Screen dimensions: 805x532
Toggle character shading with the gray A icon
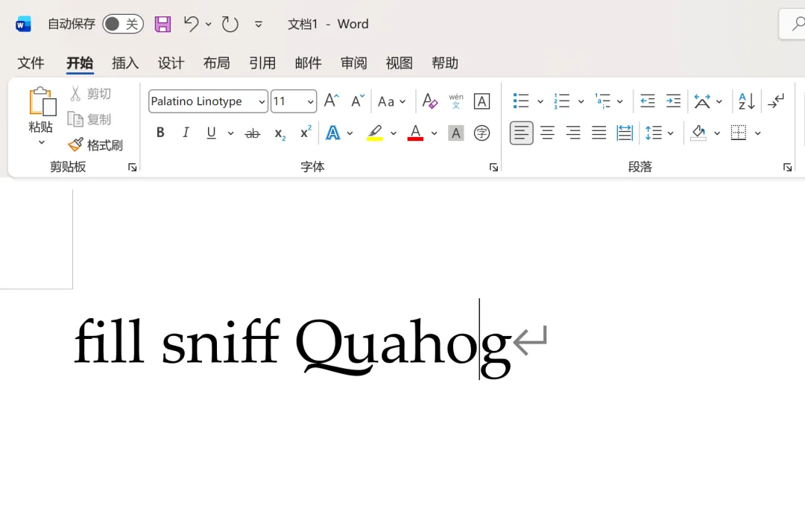456,133
